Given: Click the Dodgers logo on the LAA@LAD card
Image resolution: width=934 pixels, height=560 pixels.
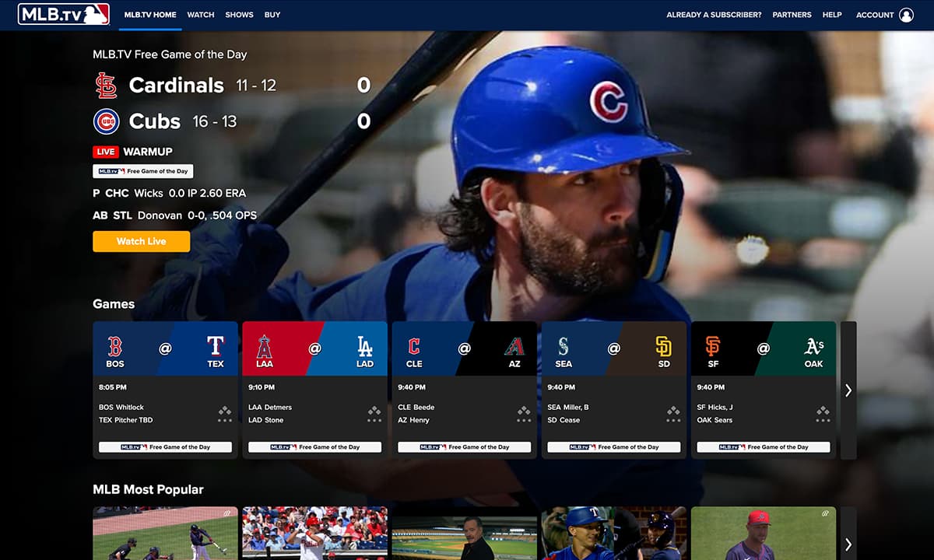Looking at the screenshot, I should click(x=365, y=348).
